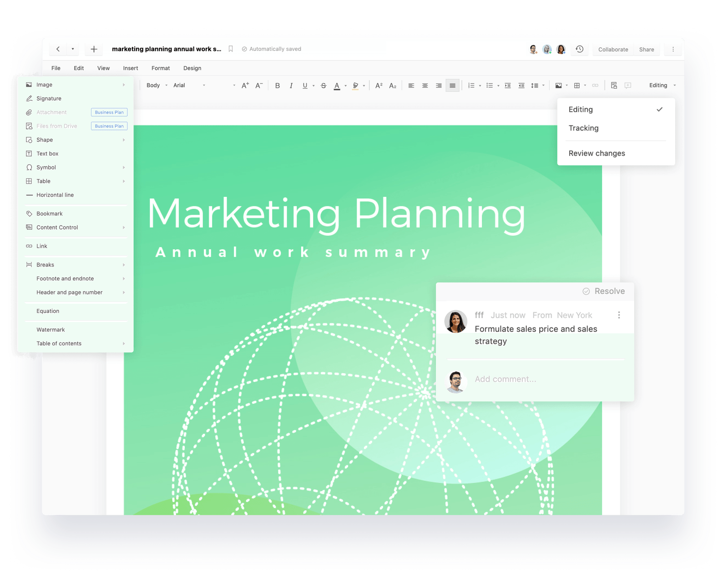Open version history clock icon
The height and width of the screenshot is (584, 728).
pos(579,49)
